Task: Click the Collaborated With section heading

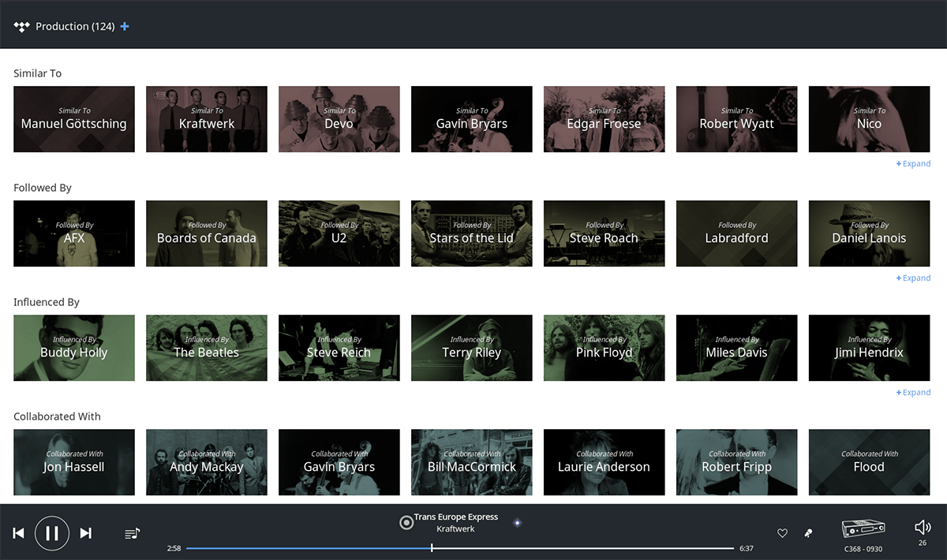Action: (57, 416)
